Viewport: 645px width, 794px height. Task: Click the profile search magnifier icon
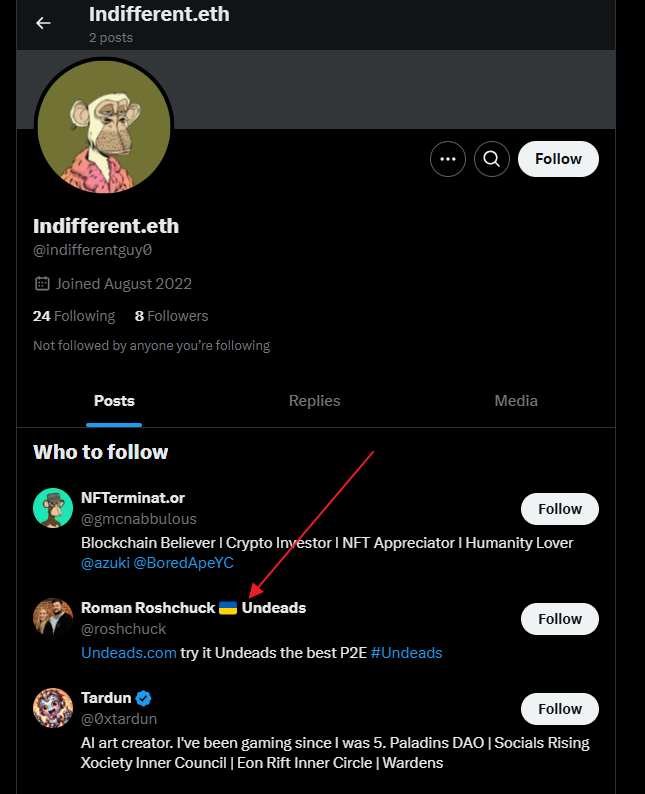(492, 158)
